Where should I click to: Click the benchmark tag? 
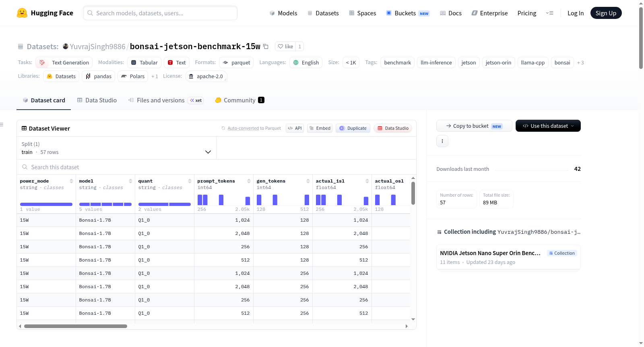click(397, 62)
